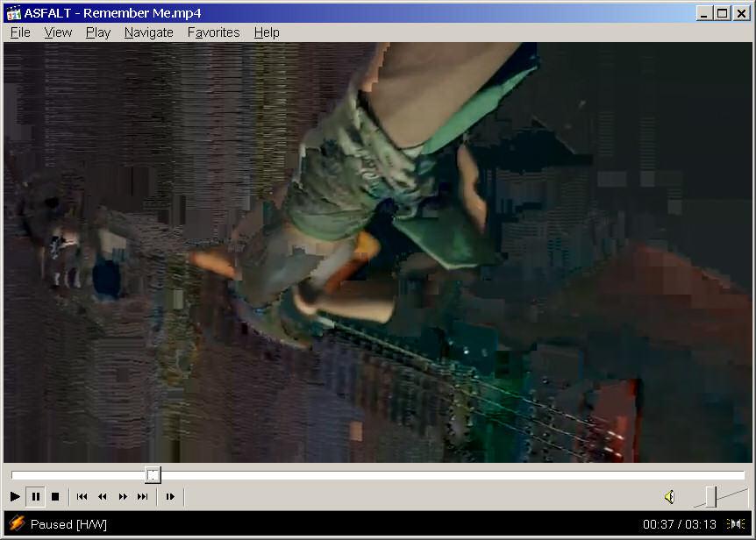Stop the video playback

[55, 497]
